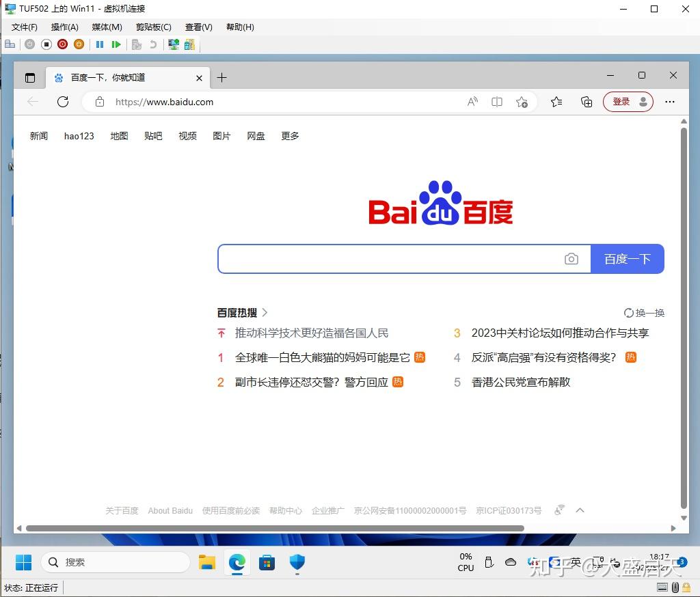Click the Read aloud icon in the address bar
Screen dimensions: 700x597
pyautogui.click(x=472, y=102)
